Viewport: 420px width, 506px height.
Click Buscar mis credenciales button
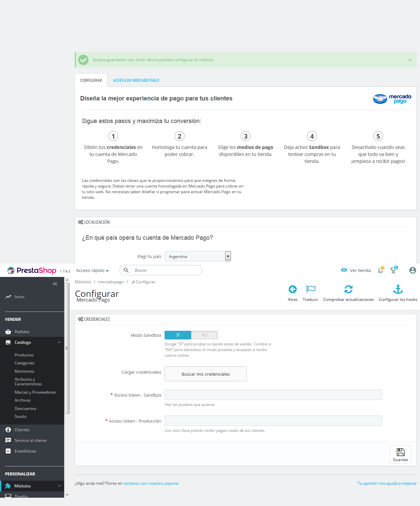click(206, 374)
